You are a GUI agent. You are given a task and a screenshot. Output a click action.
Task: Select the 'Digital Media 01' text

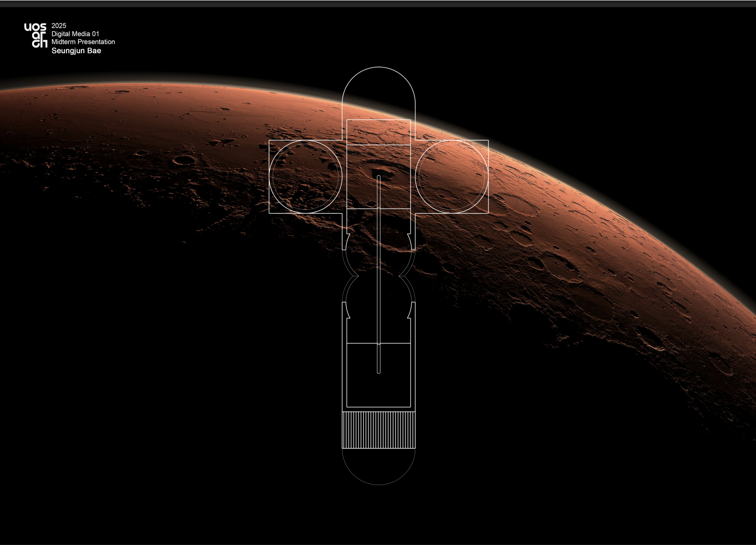pos(75,34)
